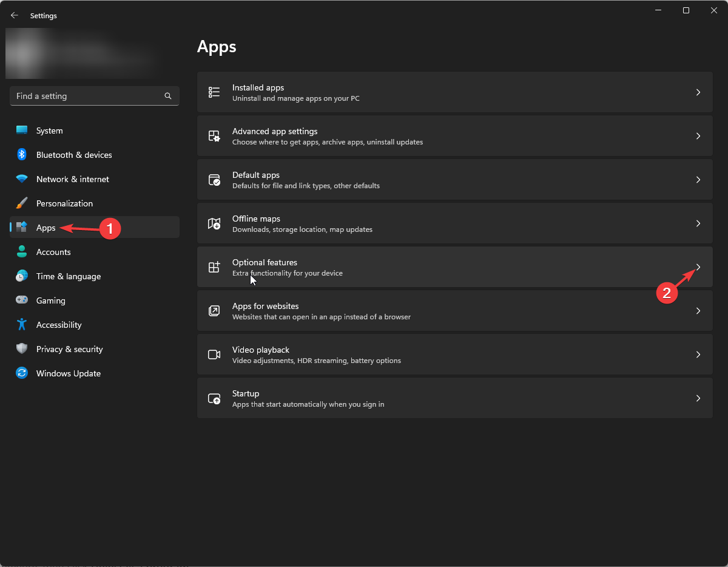This screenshot has height=567, width=728.
Task: Click the Advanced app settings gear icon
Action: 214,136
